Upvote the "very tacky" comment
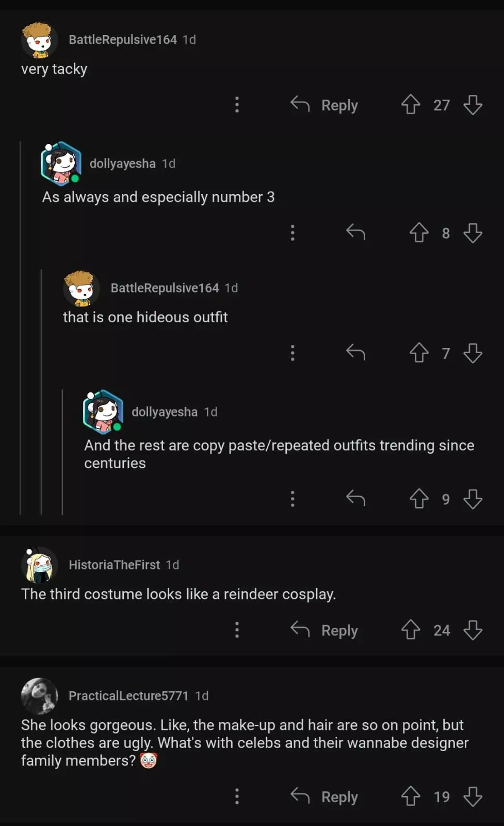 click(411, 105)
